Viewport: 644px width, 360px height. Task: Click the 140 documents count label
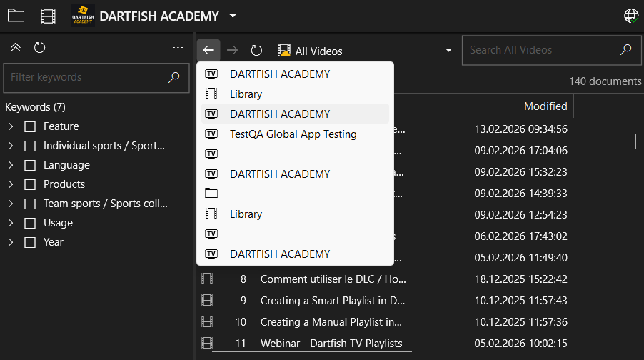click(605, 81)
